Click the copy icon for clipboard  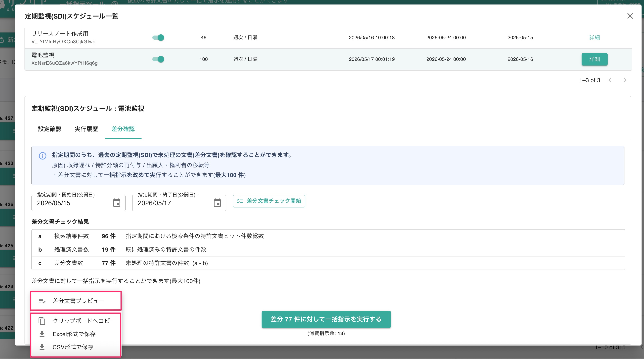[x=42, y=321]
